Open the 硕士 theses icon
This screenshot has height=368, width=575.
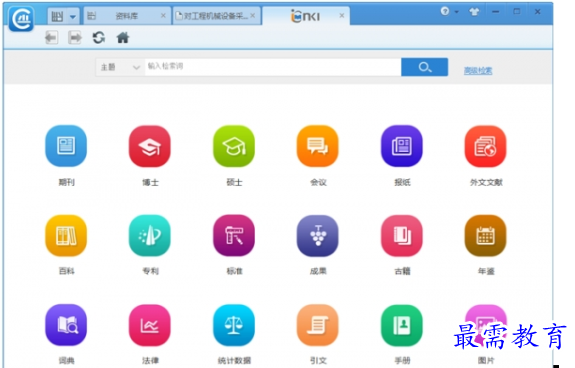[234, 146]
